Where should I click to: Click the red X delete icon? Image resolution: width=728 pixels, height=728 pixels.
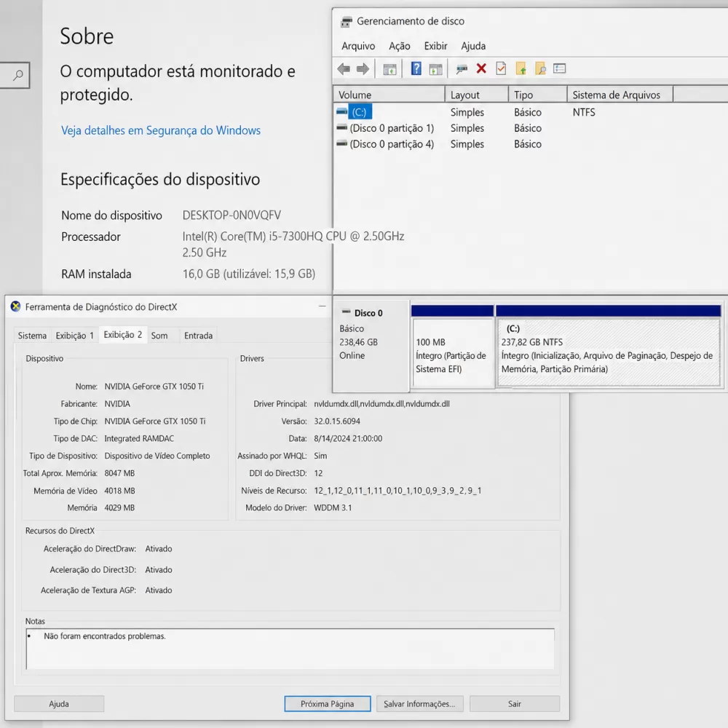[x=481, y=68]
